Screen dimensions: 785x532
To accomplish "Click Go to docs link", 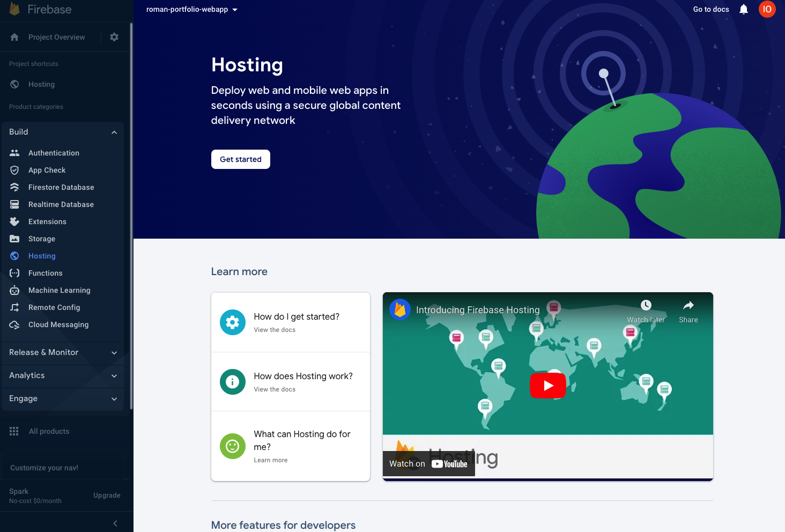I will [x=711, y=9].
